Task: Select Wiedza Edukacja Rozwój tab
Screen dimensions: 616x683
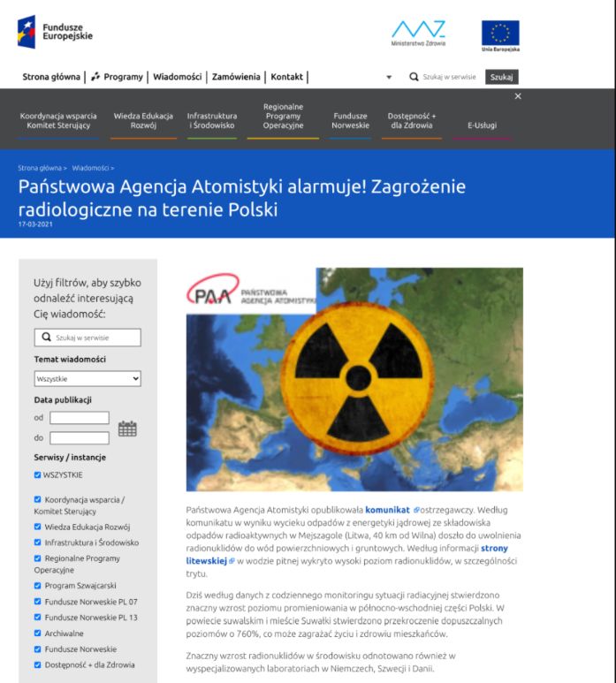Action: click(x=143, y=121)
